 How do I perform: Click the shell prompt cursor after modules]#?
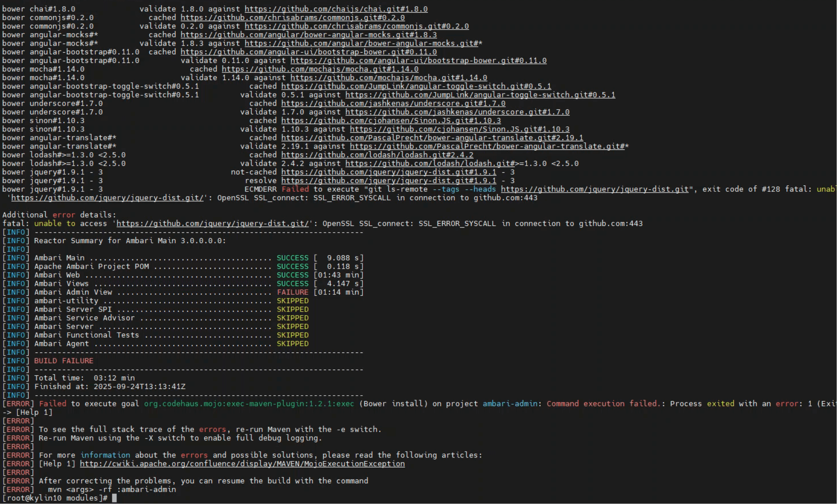[114, 498]
